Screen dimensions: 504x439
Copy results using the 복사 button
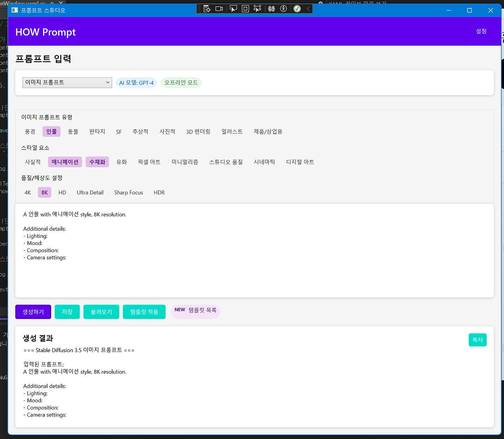(477, 339)
